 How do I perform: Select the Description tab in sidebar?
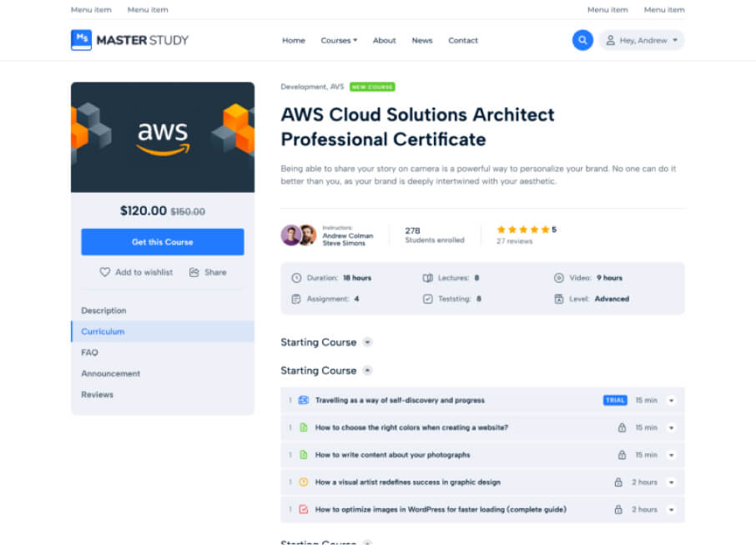coord(103,310)
